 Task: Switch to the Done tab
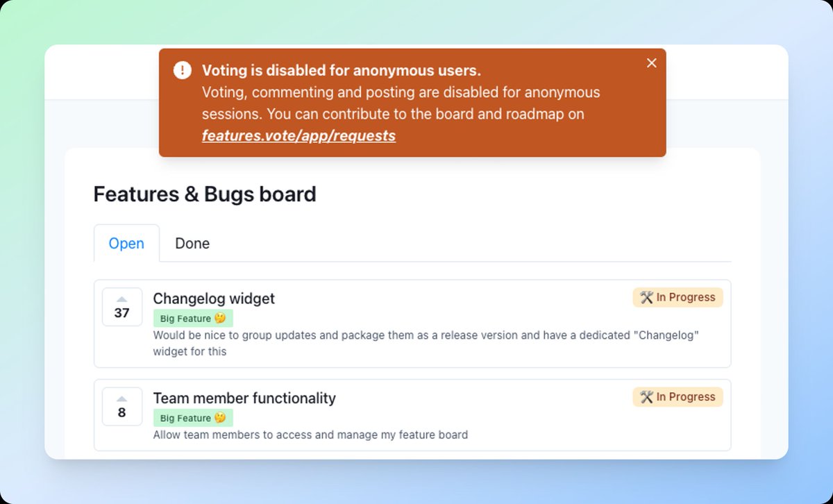tap(192, 244)
